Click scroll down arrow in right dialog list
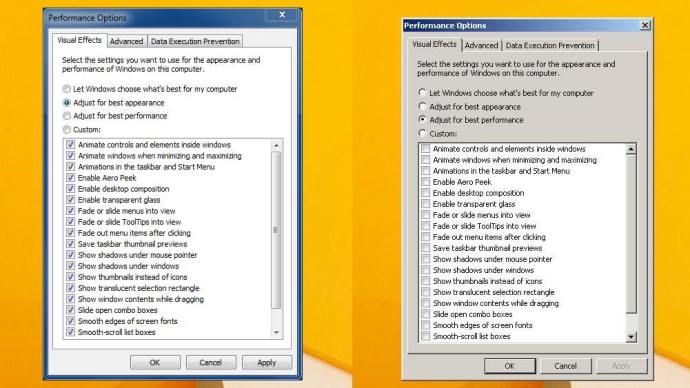Viewport: 690px width, 388px height. [631, 337]
